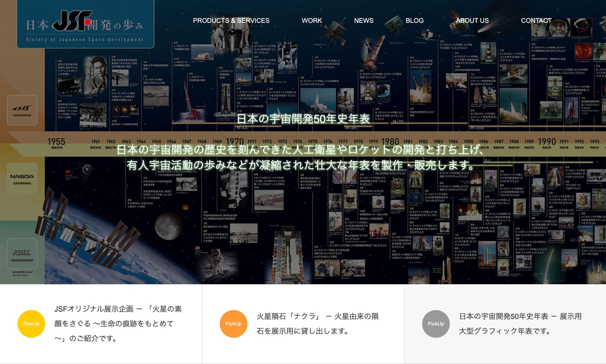Click the 1990 year marker on the timeline
The image size is (606, 364).
(x=547, y=142)
